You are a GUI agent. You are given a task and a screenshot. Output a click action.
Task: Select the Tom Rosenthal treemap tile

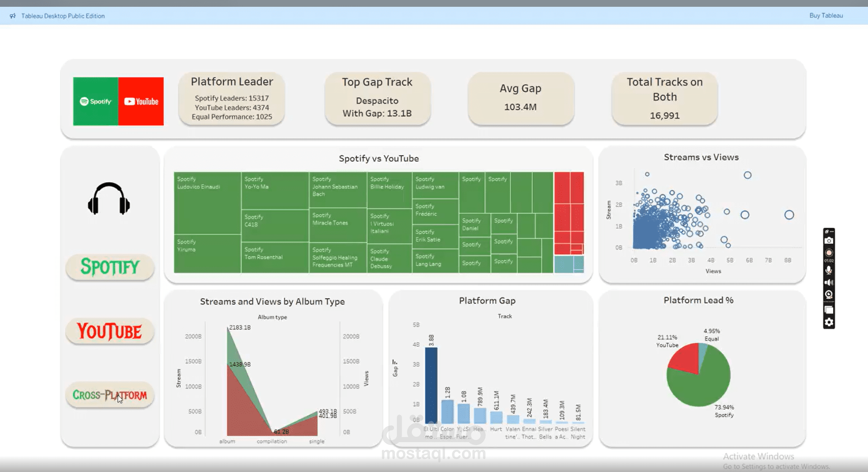[275, 258]
